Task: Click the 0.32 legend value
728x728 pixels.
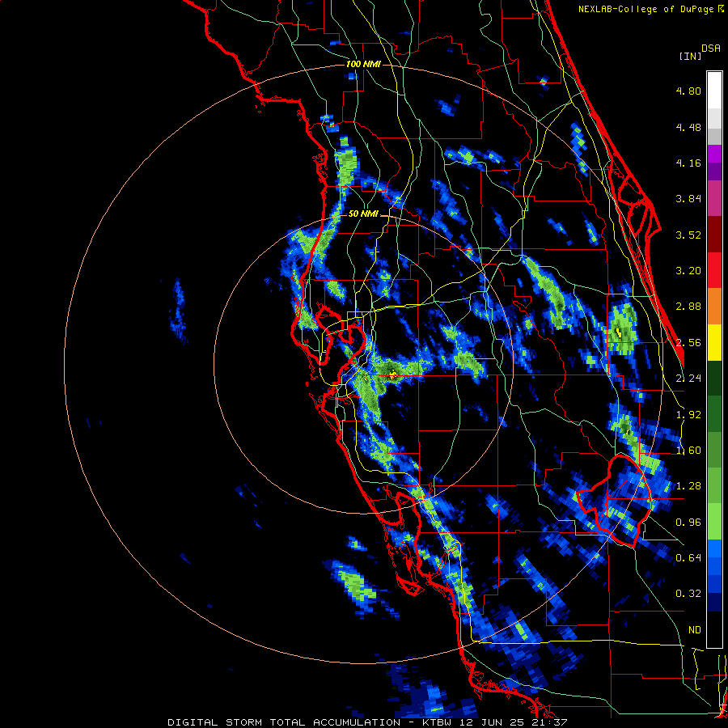Action: click(x=688, y=594)
